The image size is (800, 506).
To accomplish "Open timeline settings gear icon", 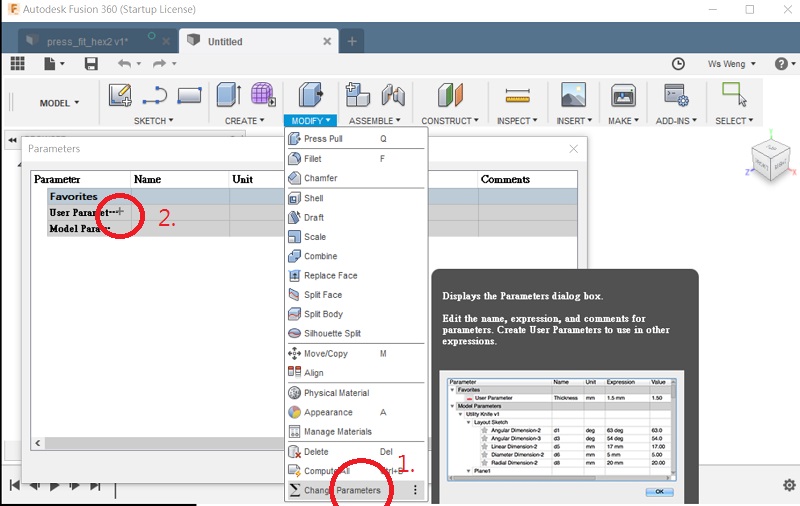I will pos(789,485).
